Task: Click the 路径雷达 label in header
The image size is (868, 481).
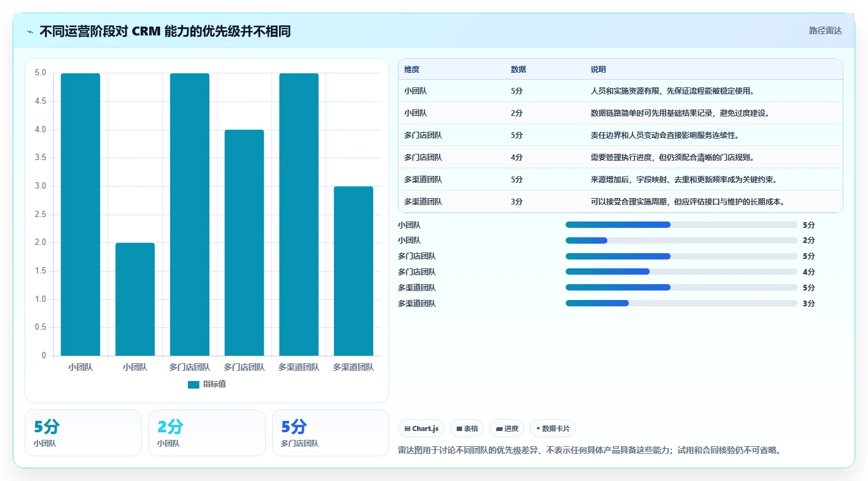Action: pyautogui.click(x=825, y=30)
